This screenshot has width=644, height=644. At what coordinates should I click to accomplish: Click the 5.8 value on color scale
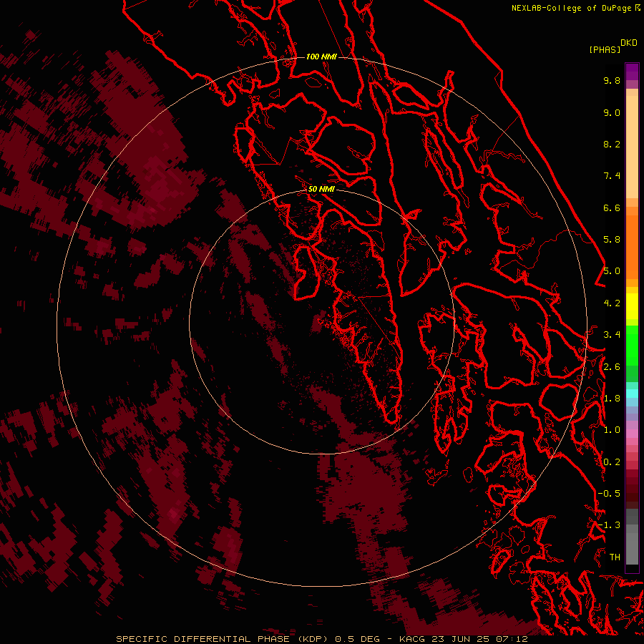click(x=612, y=240)
